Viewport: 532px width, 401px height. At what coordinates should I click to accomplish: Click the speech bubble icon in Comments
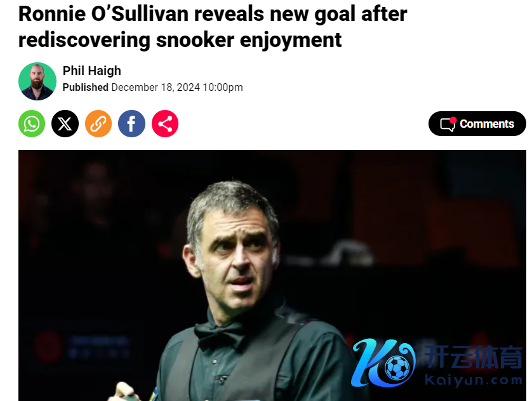click(448, 125)
